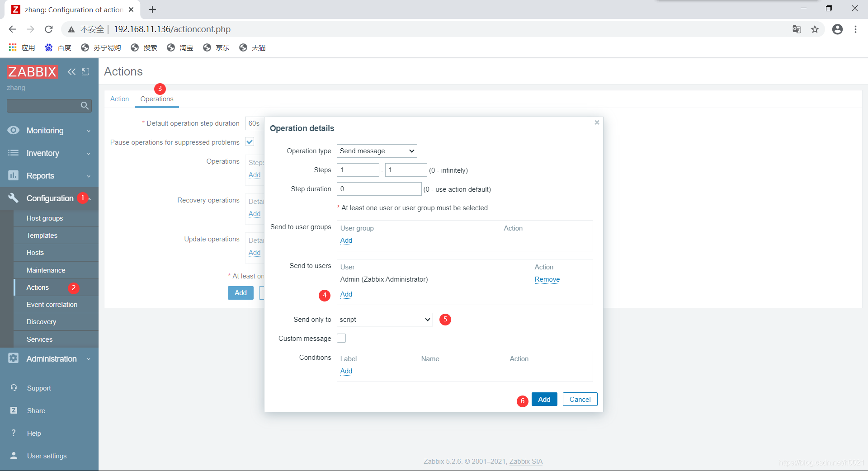Add a user under Send to users
This screenshot has height=471, width=868.
coord(346,294)
